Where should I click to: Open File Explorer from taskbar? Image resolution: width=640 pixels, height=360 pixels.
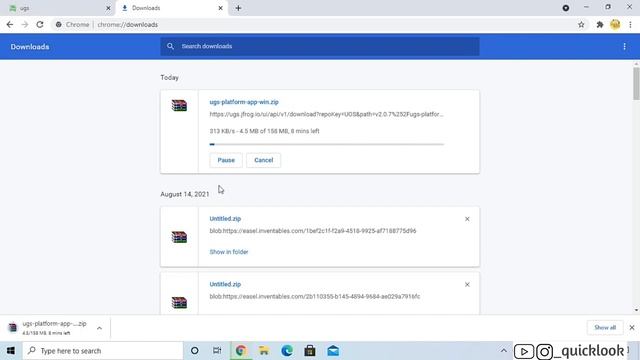tap(264, 351)
